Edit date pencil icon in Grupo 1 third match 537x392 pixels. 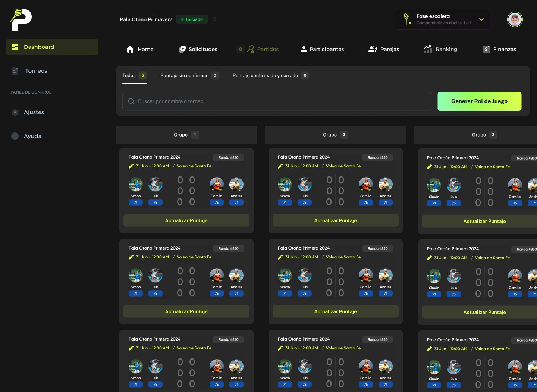click(x=131, y=348)
